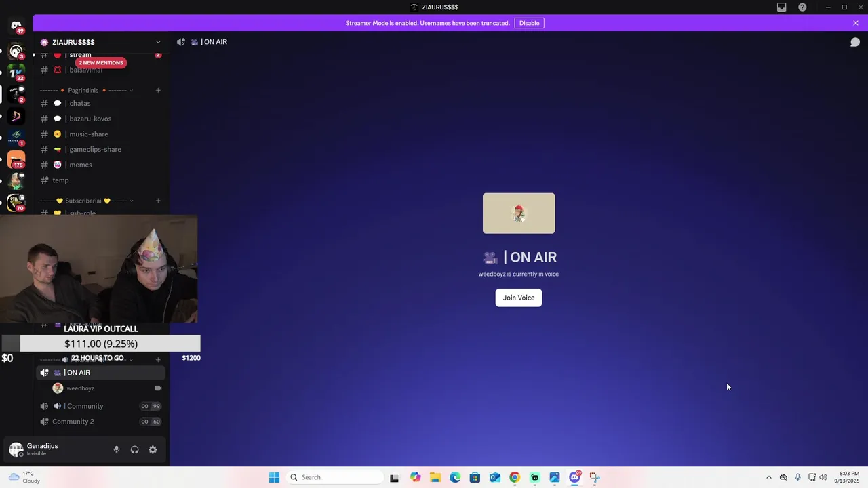Open Task View from taskbar
The image size is (868, 488).
click(394, 477)
